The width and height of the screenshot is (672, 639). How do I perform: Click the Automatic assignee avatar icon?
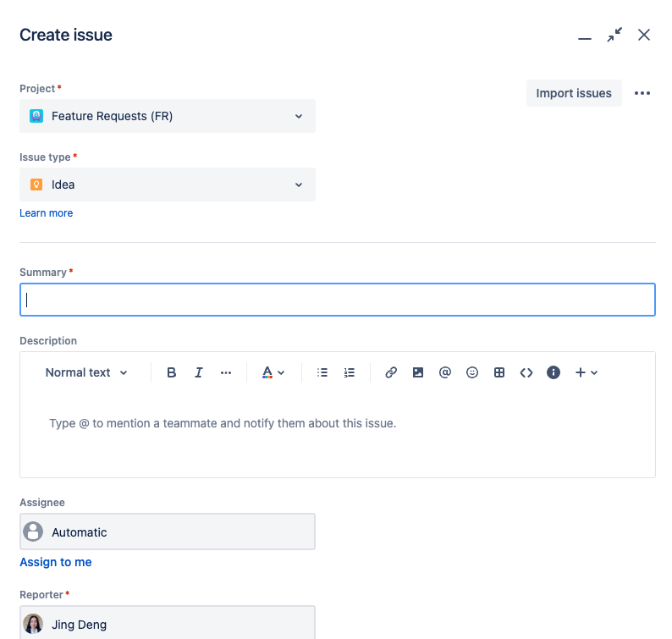tap(33, 532)
